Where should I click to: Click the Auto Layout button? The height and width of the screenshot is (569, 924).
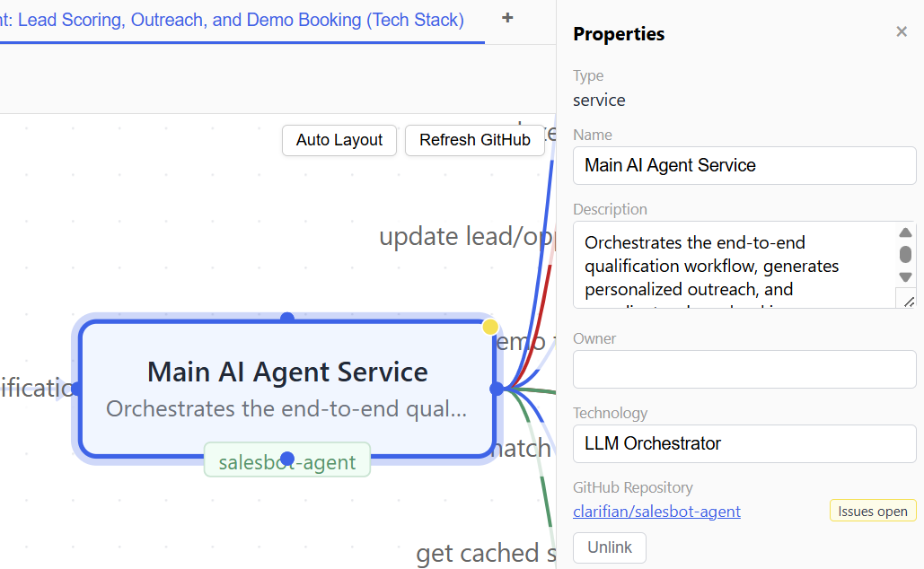tap(339, 140)
